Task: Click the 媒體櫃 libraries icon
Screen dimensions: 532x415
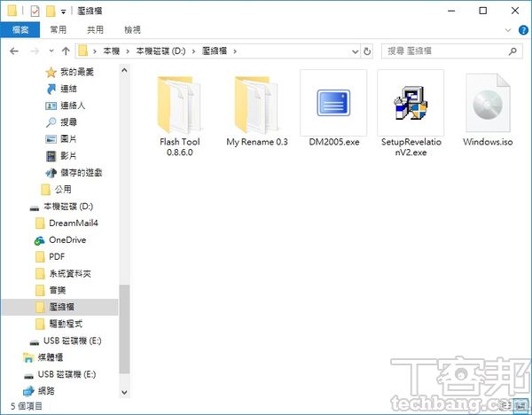Action: click(28, 357)
